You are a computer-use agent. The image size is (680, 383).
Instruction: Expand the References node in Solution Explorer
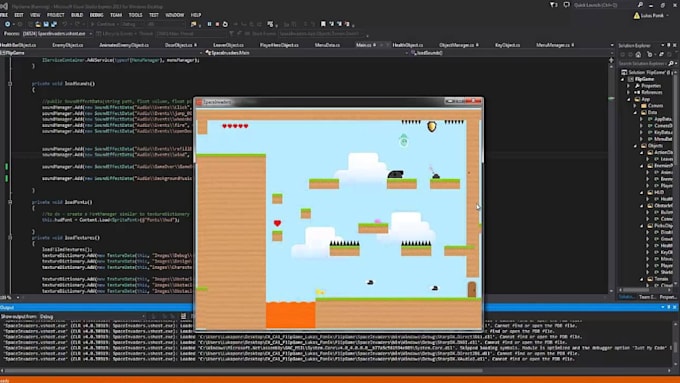[629, 92]
